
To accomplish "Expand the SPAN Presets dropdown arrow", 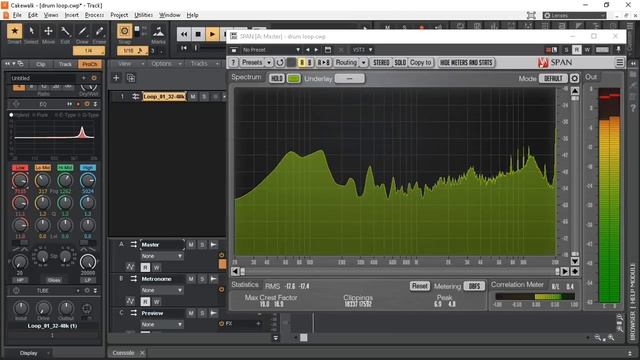I will pos(269,62).
